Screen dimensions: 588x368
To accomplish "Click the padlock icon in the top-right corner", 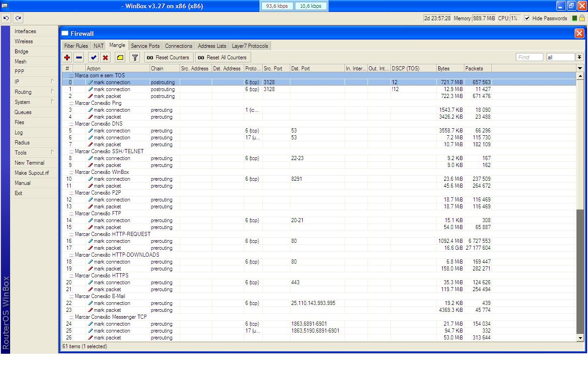I will click(x=582, y=18).
